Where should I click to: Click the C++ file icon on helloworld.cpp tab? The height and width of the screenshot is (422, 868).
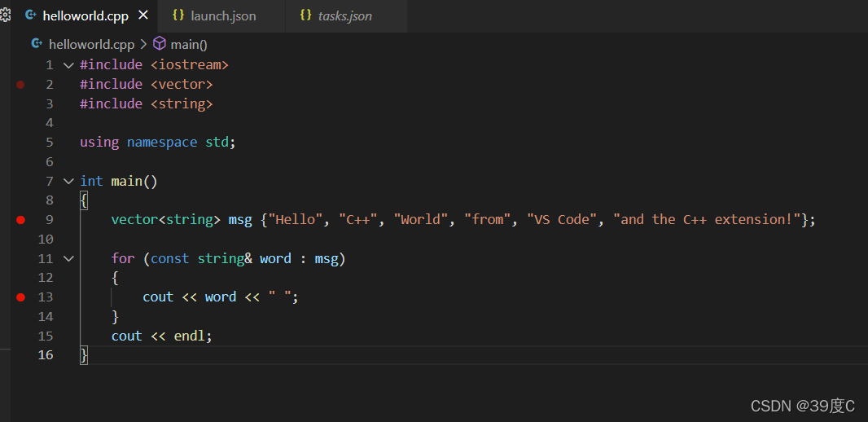tap(31, 15)
